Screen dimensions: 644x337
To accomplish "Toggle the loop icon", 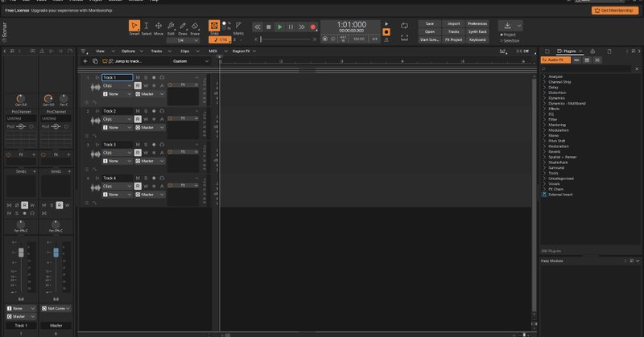I will [405, 26].
